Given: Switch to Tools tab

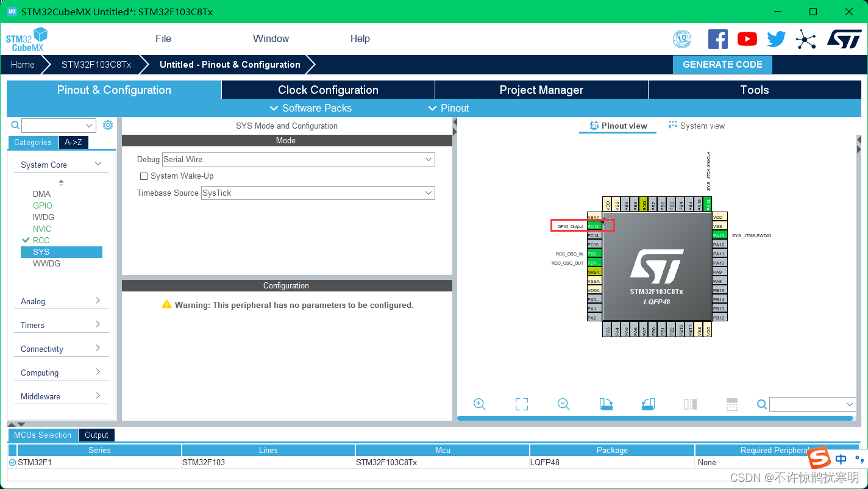Looking at the screenshot, I should (x=755, y=90).
